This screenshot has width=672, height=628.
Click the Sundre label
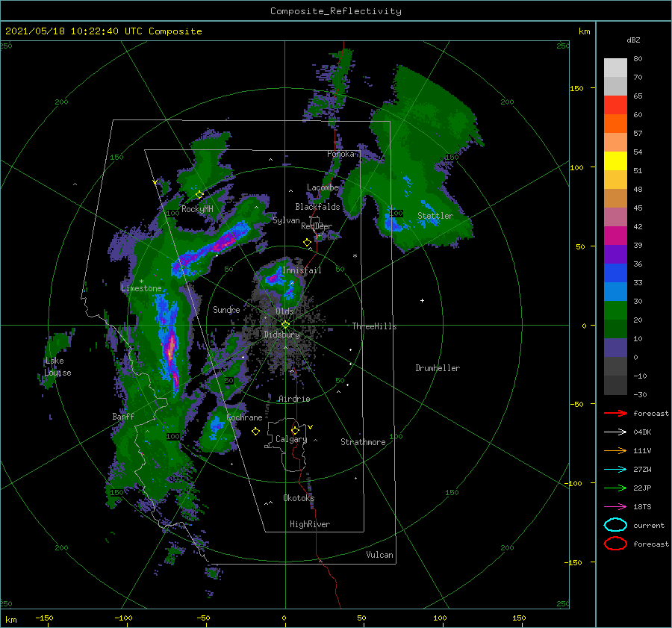[x=226, y=310]
